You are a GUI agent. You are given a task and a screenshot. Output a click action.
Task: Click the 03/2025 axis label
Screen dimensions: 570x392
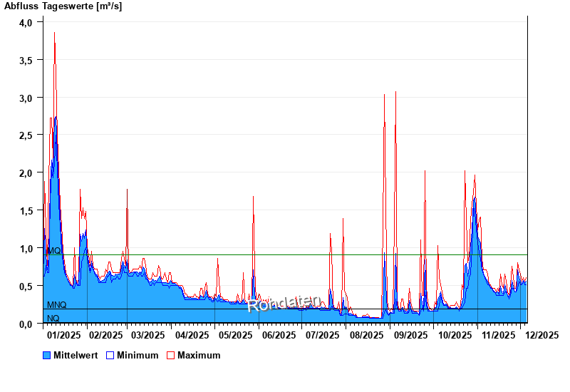[x=148, y=335]
